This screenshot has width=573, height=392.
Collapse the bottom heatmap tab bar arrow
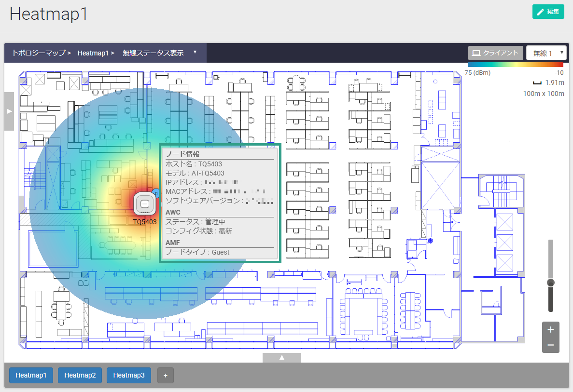(282, 357)
